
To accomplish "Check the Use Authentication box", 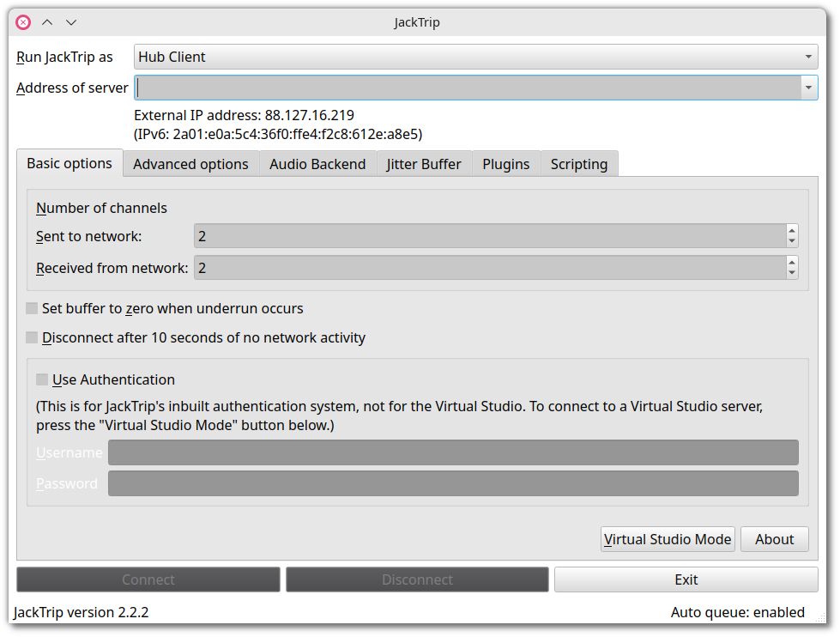I will click(x=42, y=379).
